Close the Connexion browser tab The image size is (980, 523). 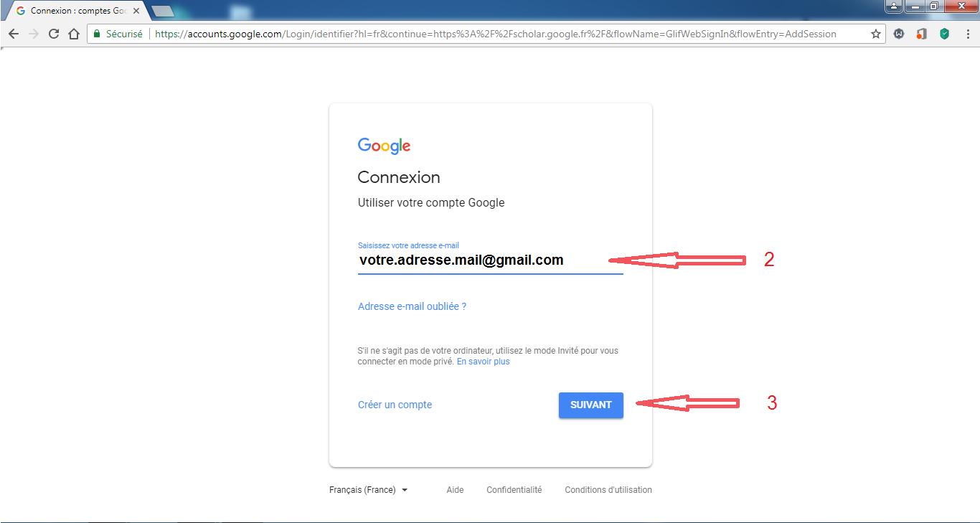136,11
